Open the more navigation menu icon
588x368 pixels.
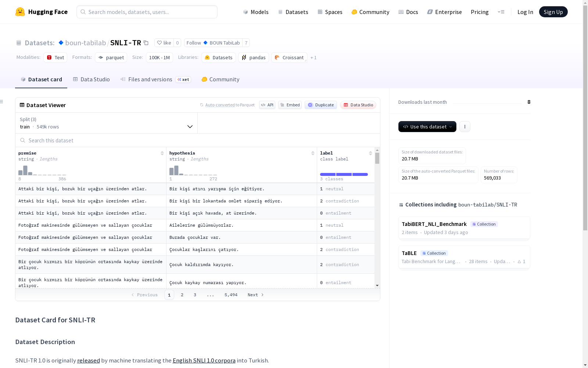501,12
